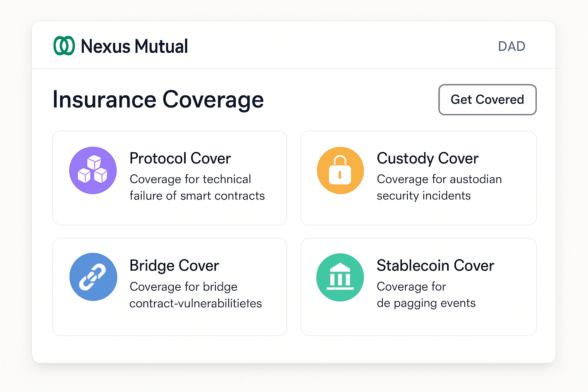Viewport: 588px width, 392px height.
Task: Click the Custody Cover title text
Action: 428,158
